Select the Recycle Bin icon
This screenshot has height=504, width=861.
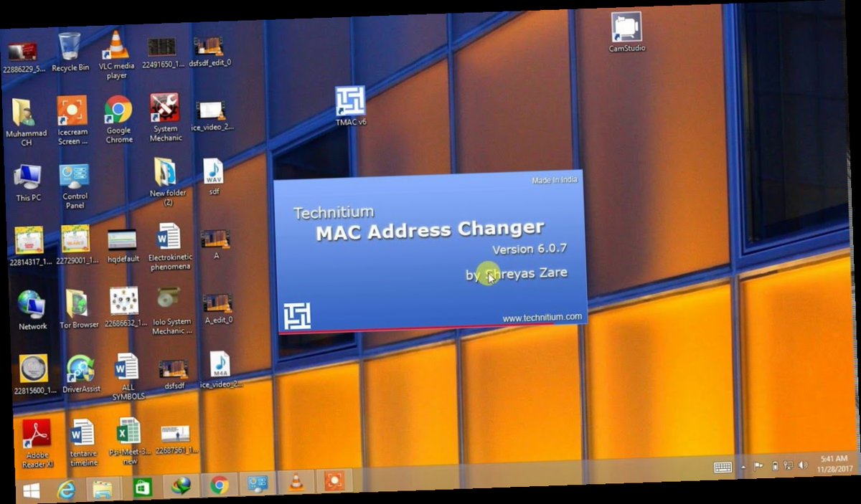[70, 52]
